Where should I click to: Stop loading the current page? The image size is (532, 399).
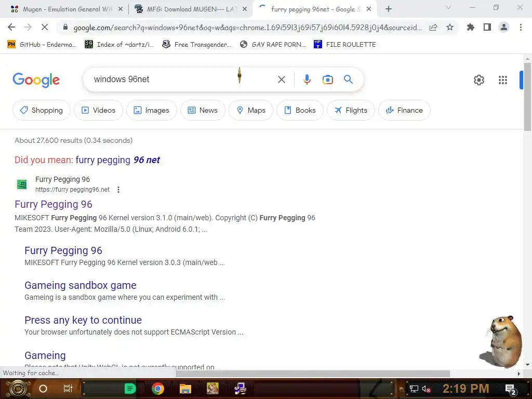(45, 27)
